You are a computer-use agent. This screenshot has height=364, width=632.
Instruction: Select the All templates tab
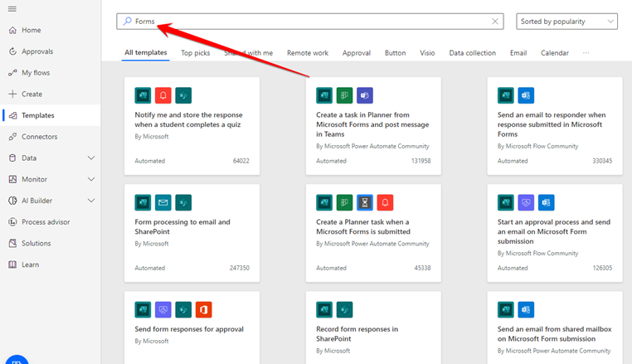click(145, 53)
